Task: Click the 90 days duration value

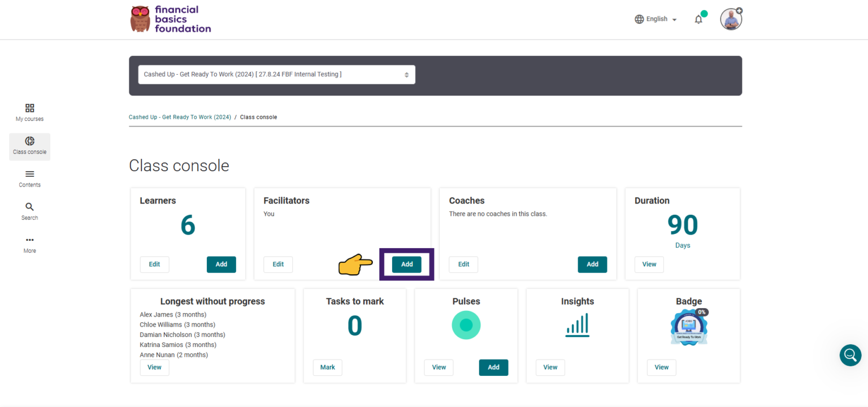Action: pos(683,226)
